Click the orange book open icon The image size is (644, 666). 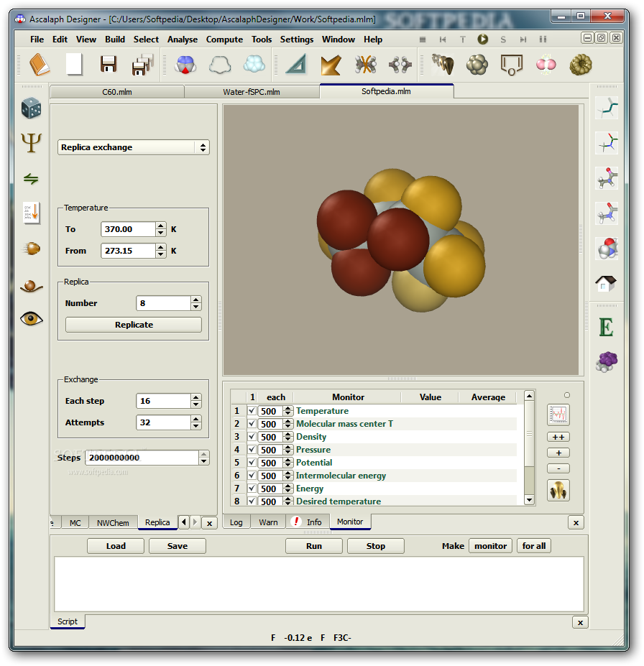click(x=40, y=65)
